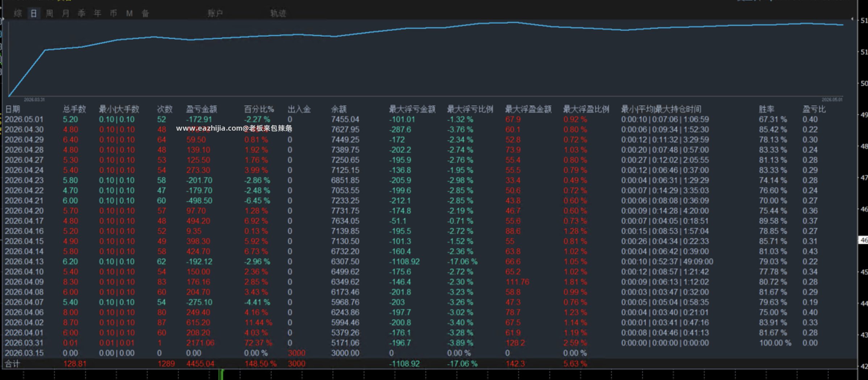Sort by the 盈亏金额 column header
The height and width of the screenshot is (380, 868).
click(x=201, y=109)
